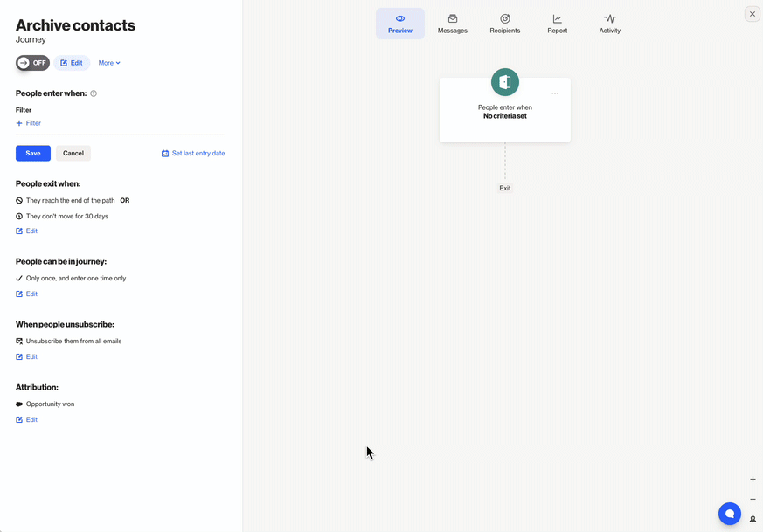Viewport: 763px width, 532px height.
Task: Click Only once, and enter one time only
Action: pyautogui.click(x=76, y=278)
